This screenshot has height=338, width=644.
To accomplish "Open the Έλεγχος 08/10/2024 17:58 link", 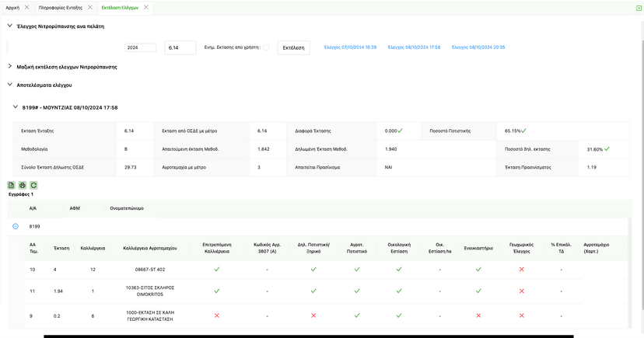I will (x=414, y=47).
